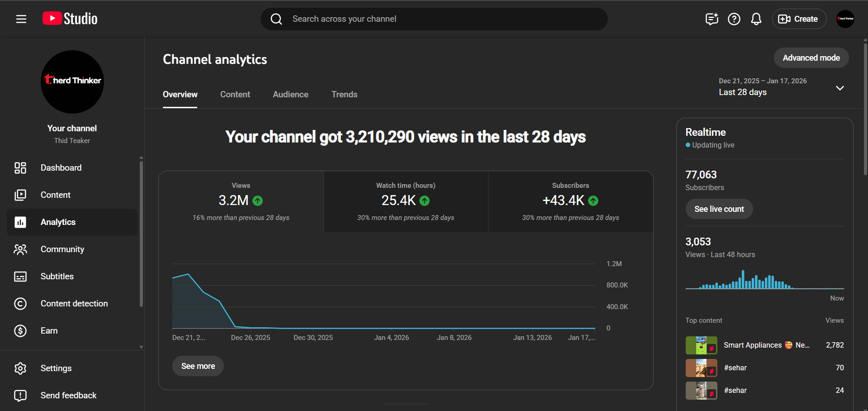This screenshot has width=868, height=411.
Task: Switch to the Audience tab
Action: 290,95
